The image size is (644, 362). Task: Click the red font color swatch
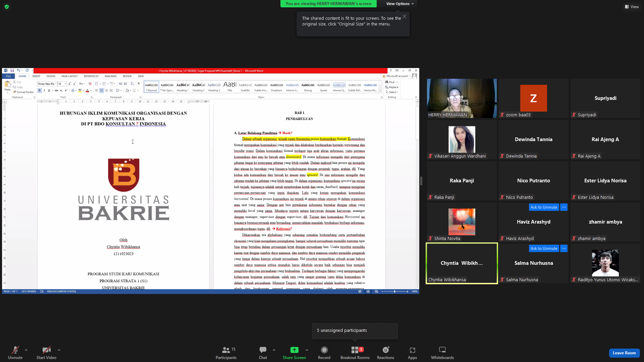point(88,90)
